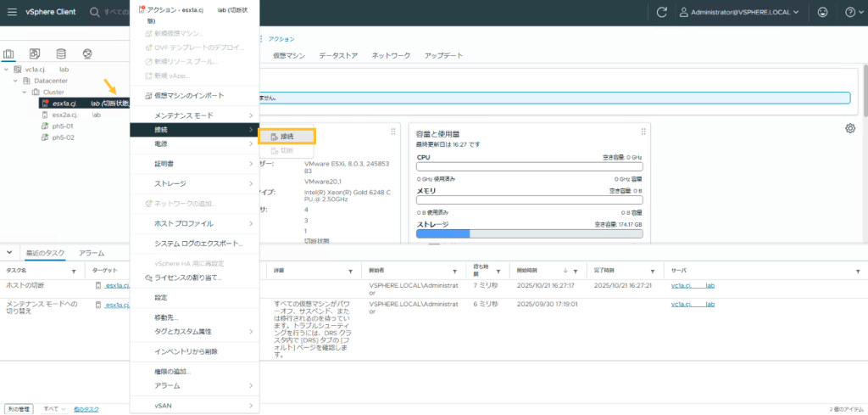
Task: Open the hamburger navigation menu
Action: tap(13, 12)
